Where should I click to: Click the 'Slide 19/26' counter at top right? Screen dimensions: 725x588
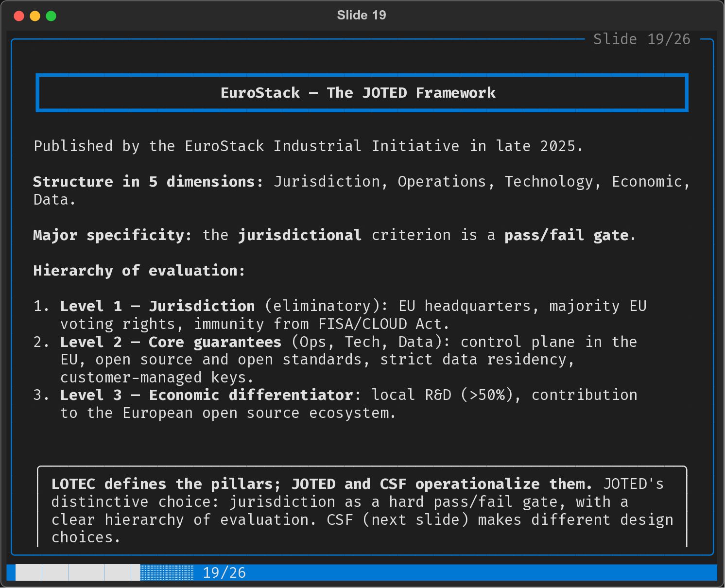pyautogui.click(x=641, y=39)
